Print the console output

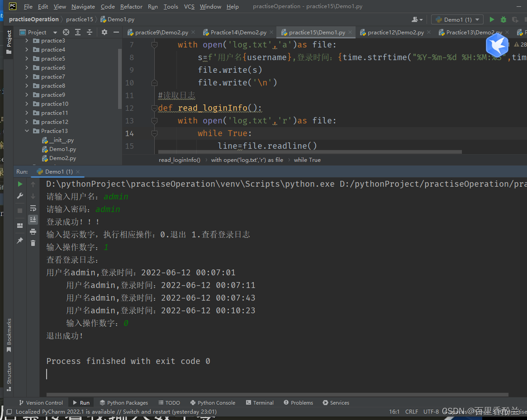click(33, 231)
